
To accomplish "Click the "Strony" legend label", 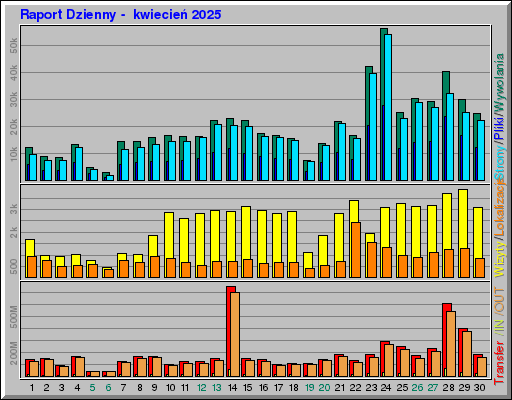I will tap(499, 163).
